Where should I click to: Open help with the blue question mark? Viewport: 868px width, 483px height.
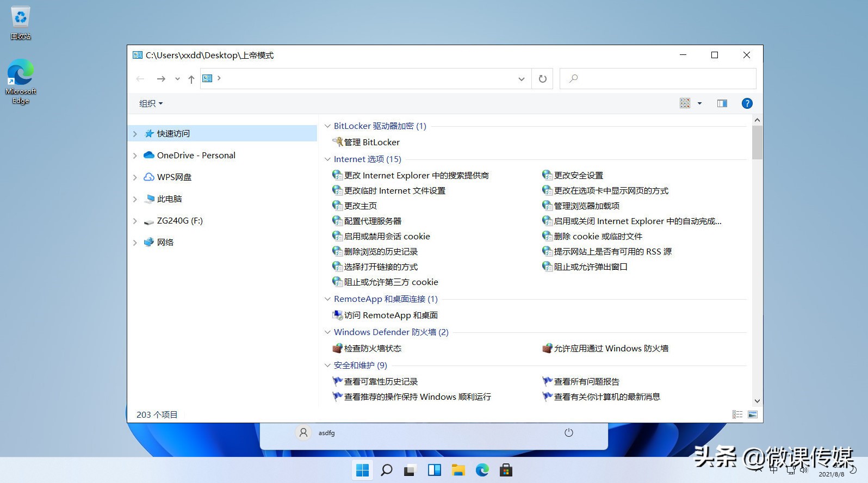747,103
